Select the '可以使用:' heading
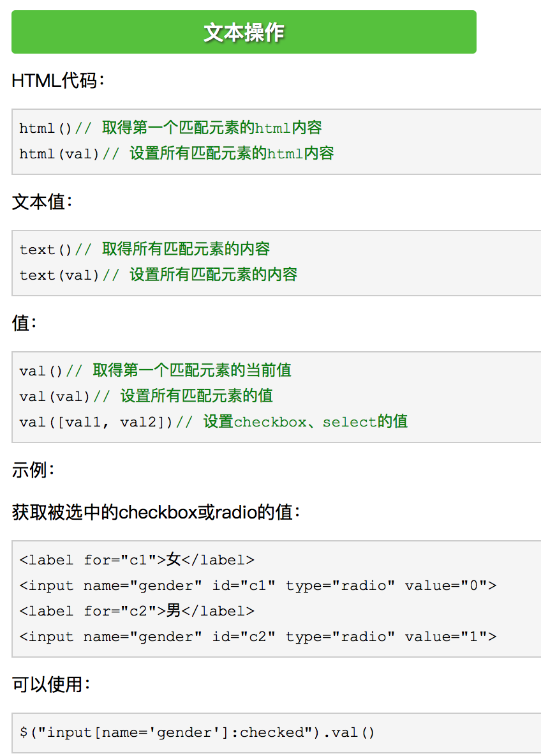The width and height of the screenshot is (541, 756). 51,684
